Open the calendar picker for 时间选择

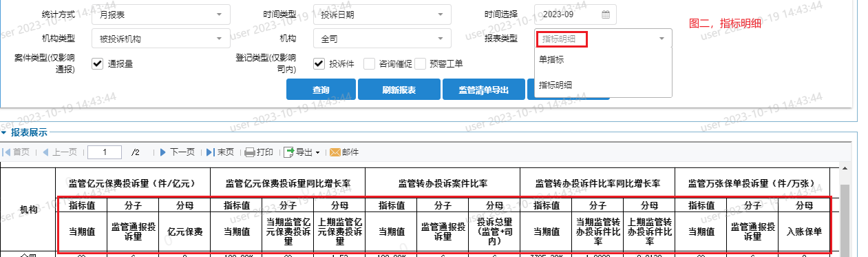click(606, 14)
